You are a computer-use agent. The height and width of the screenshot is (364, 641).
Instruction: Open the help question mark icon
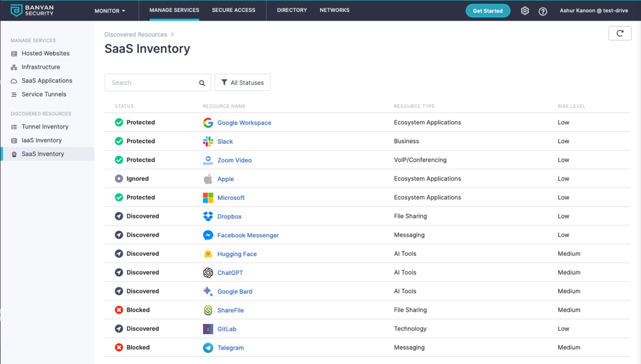[x=543, y=11]
